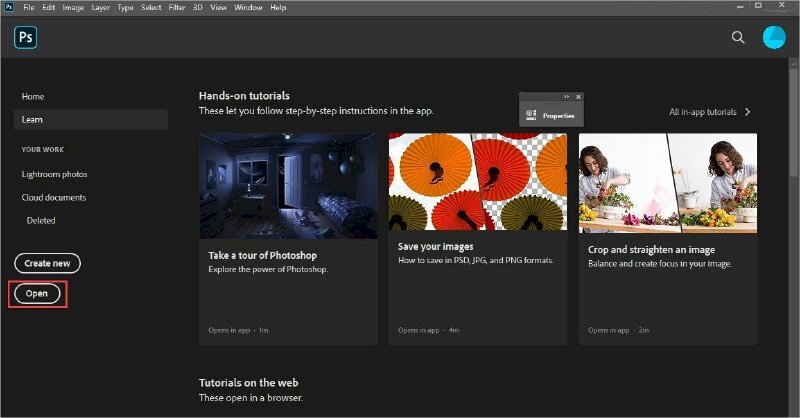Open the View menu
The image size is (800, 418).
coord(218,7)
